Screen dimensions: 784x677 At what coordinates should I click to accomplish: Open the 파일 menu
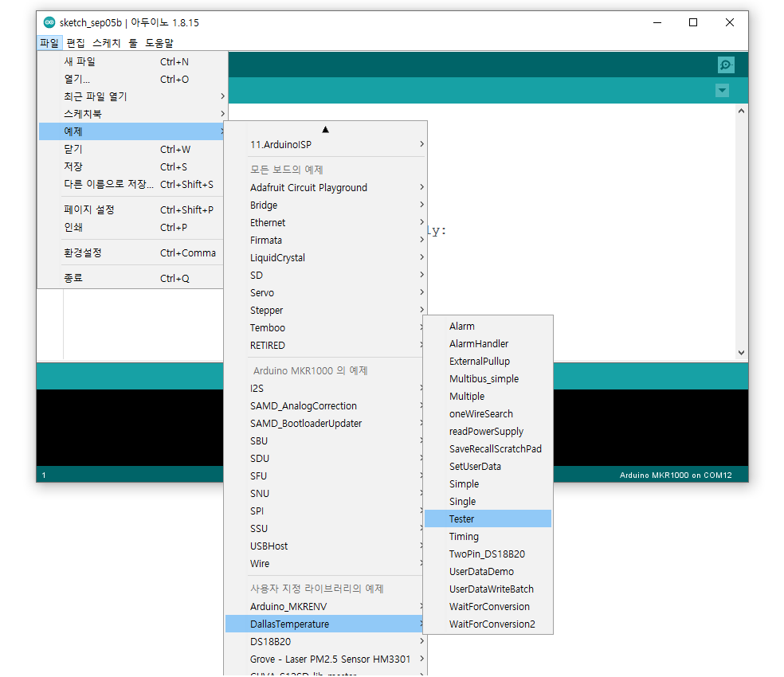tap(49, 43)
